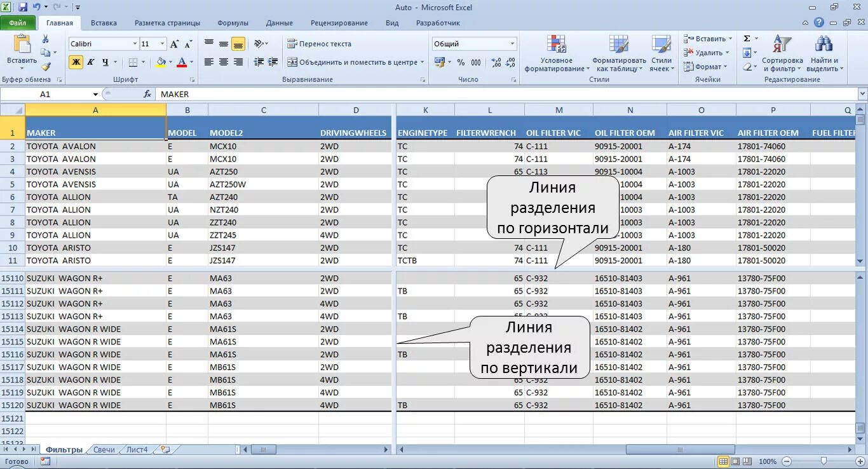Align text to the right
Image resolution: width=868 pixels, height=469 pixels.
(x=238, y=62)
